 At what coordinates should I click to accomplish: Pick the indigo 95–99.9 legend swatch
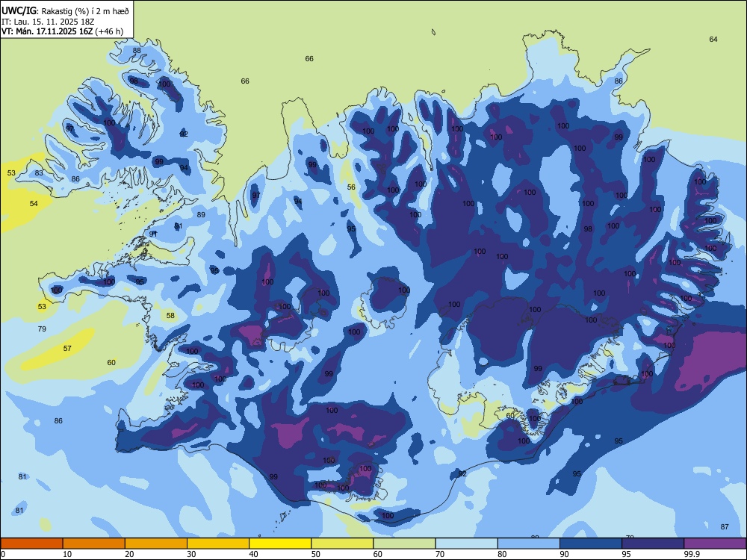(653, 544)
